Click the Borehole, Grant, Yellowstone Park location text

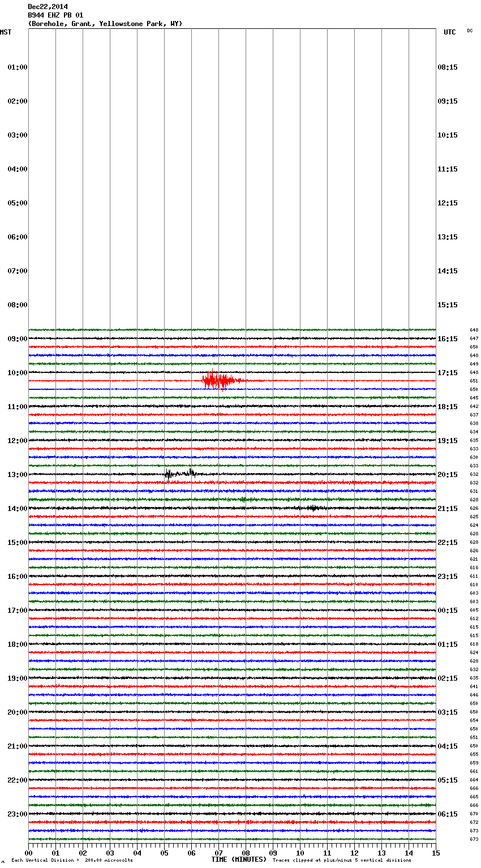[x=105, y=24]
